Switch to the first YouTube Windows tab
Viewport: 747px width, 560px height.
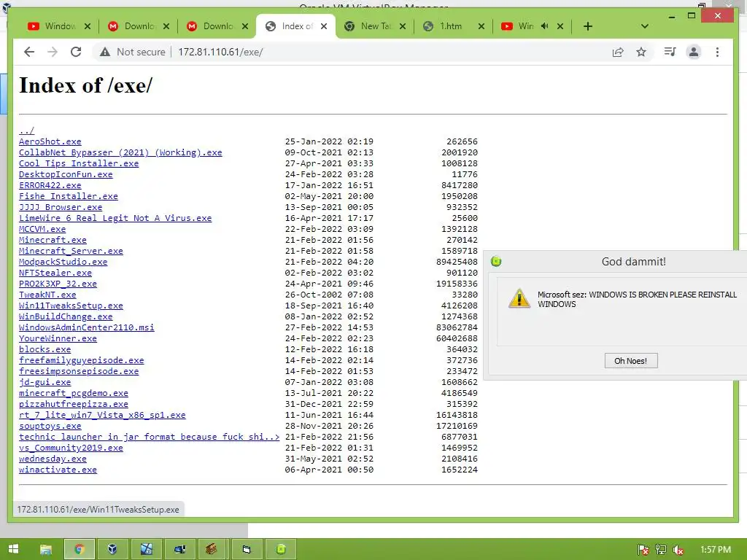(59, 26)
